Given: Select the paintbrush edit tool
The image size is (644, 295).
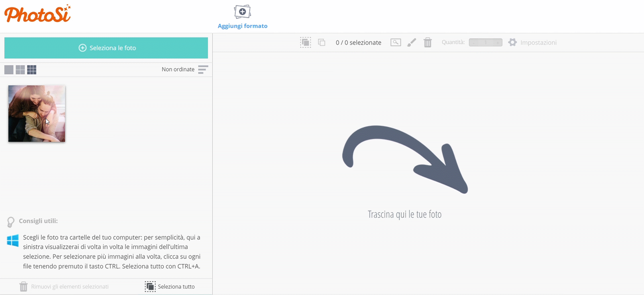Looking at the screenshot, I should pos(412,43).
